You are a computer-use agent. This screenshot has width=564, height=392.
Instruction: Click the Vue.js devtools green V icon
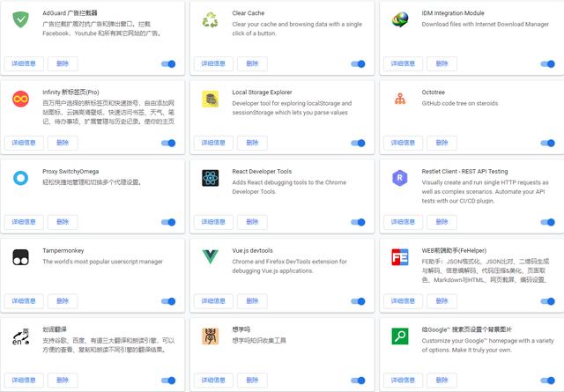210,256
